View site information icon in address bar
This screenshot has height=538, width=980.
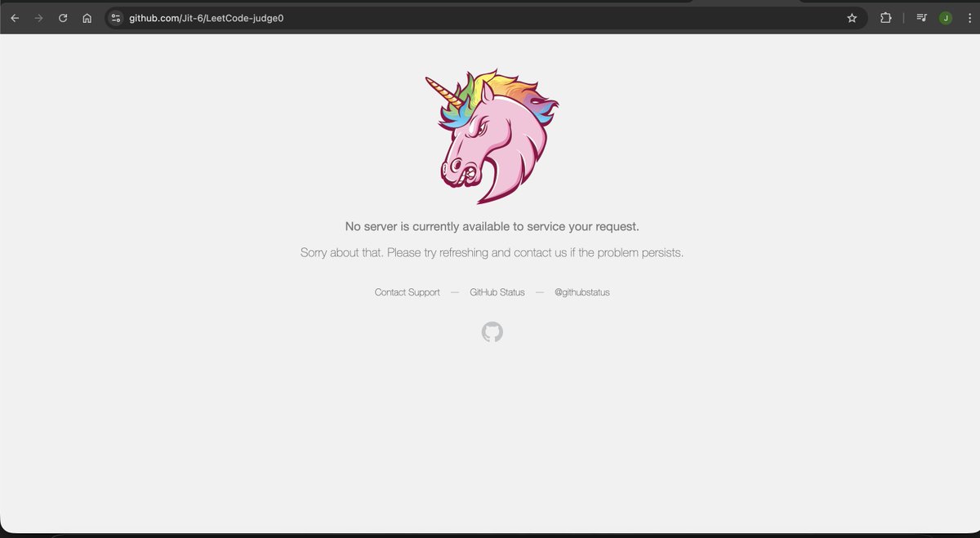pyautogui.click(x=116, y=18)
